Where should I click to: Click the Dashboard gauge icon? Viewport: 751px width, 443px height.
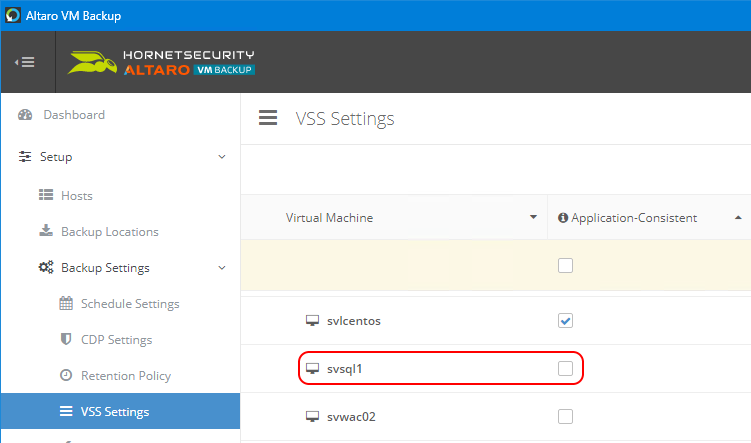25,115
